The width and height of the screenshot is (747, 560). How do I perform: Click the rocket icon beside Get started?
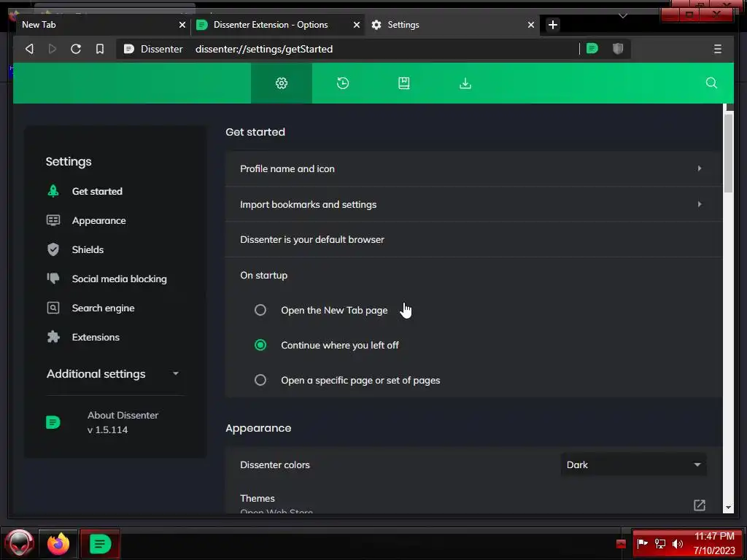[53, 191]
